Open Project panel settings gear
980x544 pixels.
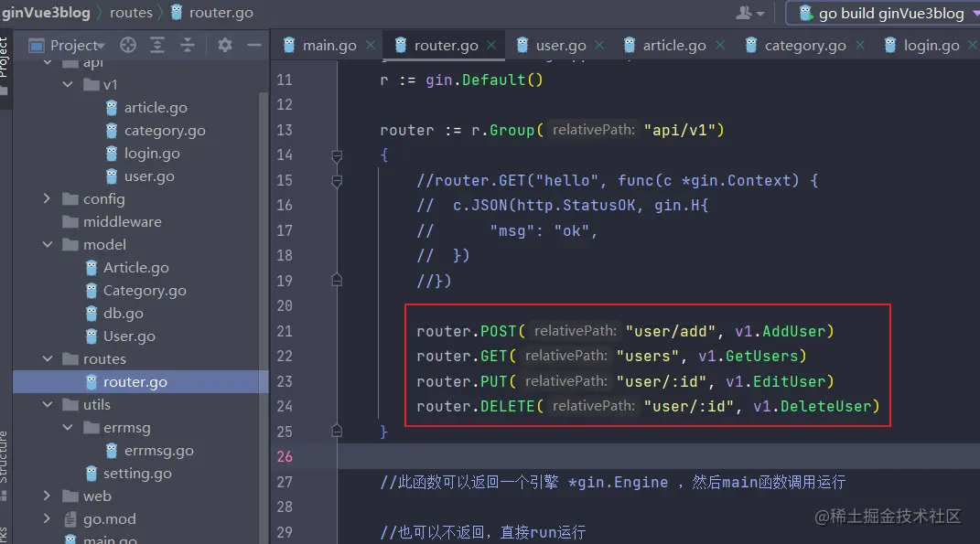pos(224,45)
